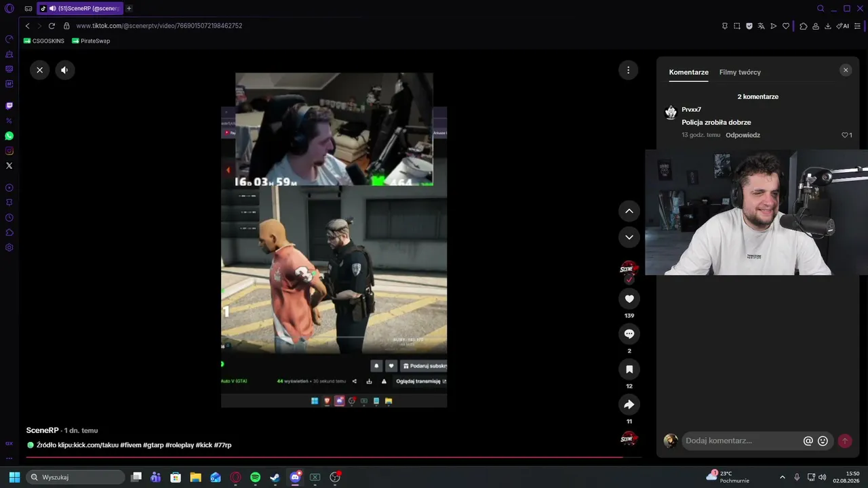868x488 pixels.
Task: Like the SceneRP video
Action: pos(629,299)
